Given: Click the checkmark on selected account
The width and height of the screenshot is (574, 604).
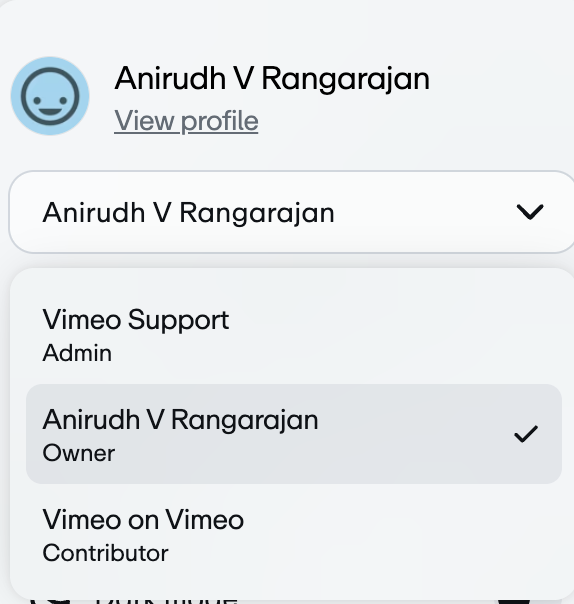Looking at the screenshot, I should pos(526,434).
